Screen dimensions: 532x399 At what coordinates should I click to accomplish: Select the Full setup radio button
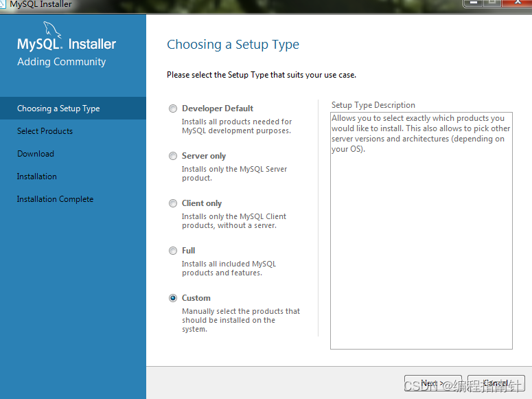coord(173,251)
